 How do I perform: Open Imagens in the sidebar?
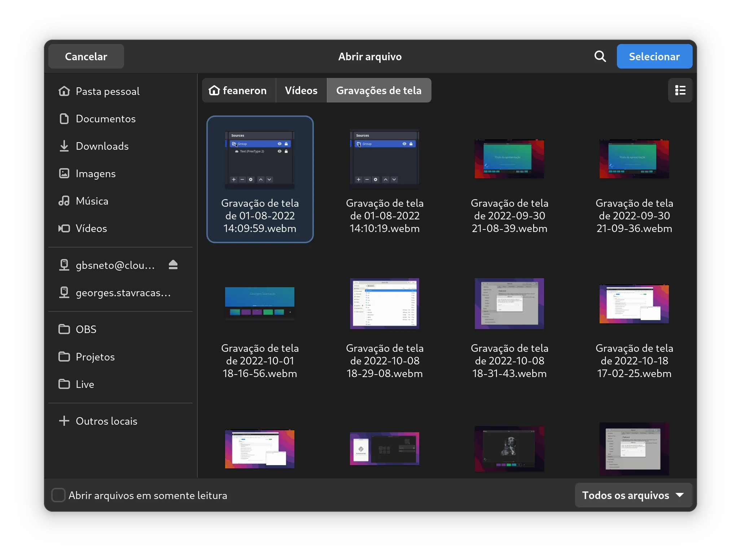tap(96, 174)
